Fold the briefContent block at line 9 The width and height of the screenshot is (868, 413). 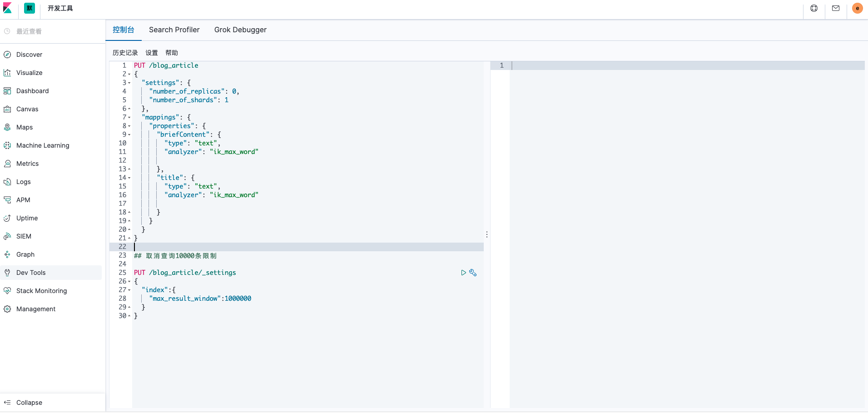[129, 134]
